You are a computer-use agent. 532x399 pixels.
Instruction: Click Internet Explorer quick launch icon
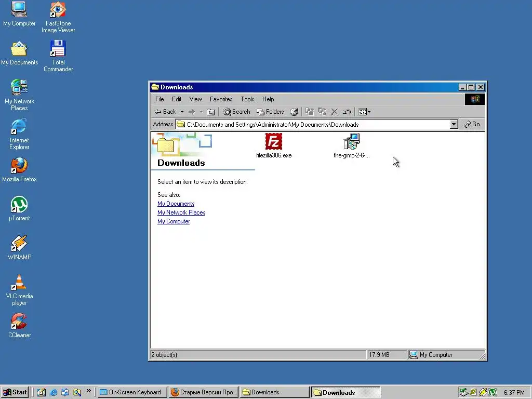(x=54, y=392)
